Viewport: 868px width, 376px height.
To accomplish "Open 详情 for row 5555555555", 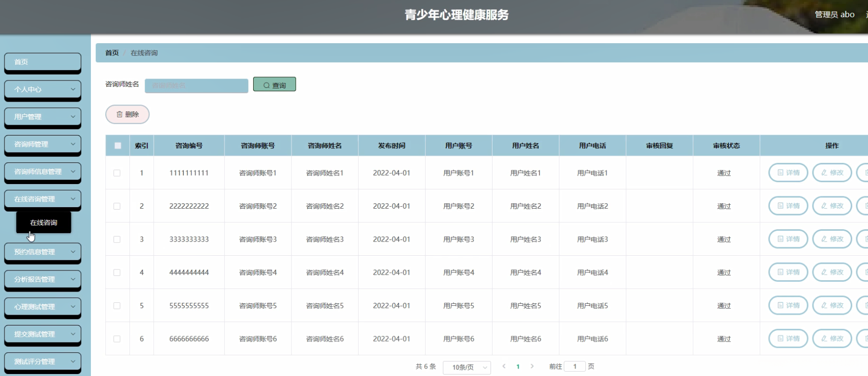I will click(788, 305).
